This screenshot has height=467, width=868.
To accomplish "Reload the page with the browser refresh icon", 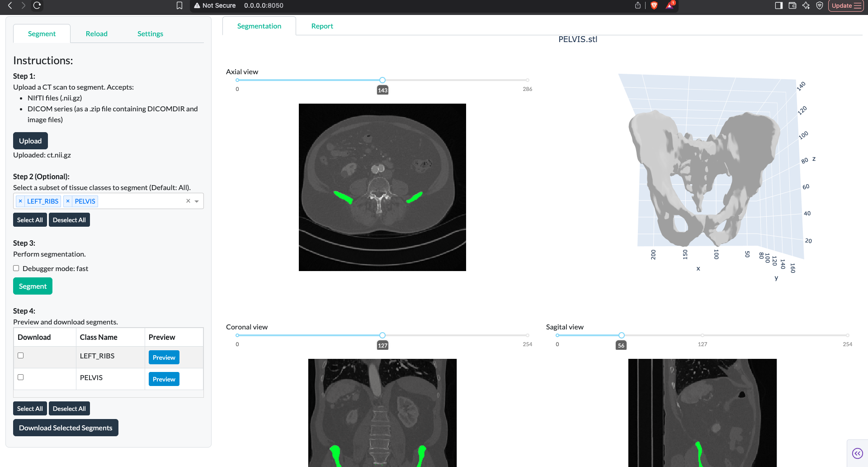I will [x=37, y=5].
